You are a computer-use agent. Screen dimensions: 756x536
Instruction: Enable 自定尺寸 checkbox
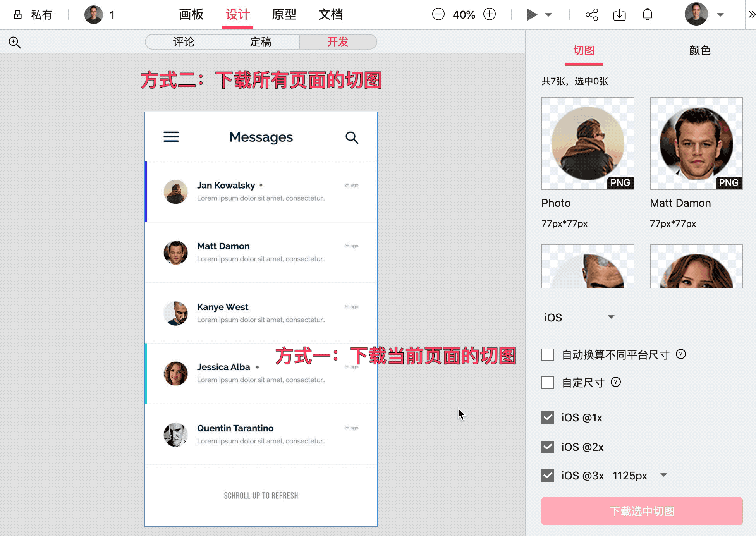(548, 383)
